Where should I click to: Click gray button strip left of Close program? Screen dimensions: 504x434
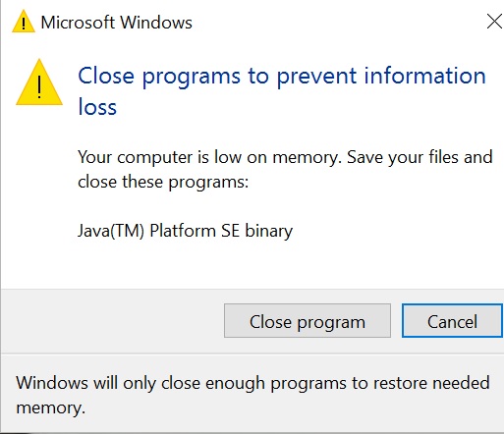tap(111, 321)
